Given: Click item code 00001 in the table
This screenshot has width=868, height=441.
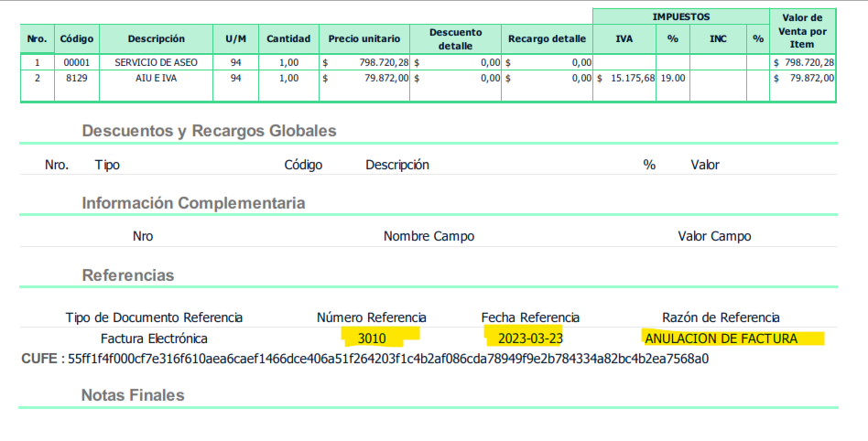Looking at the screenshot, I should (77, 62).
